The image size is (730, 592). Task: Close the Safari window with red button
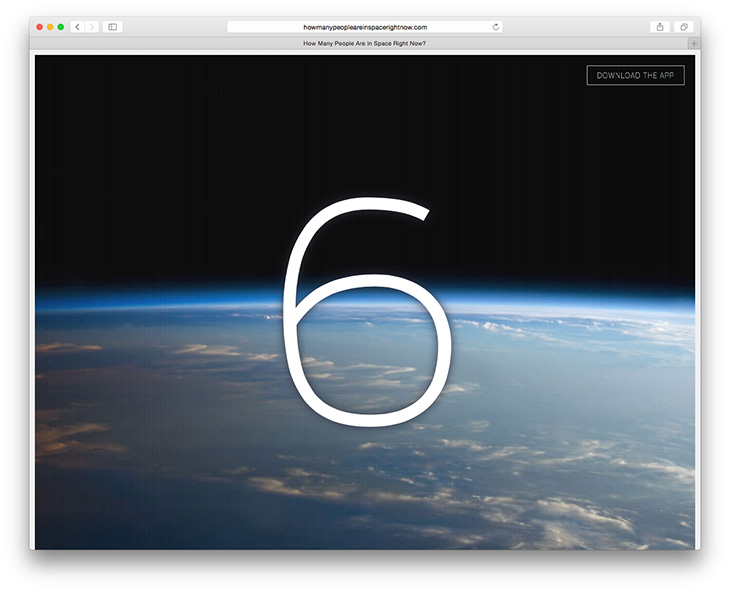pyautogui.click(x=40, y=27)
